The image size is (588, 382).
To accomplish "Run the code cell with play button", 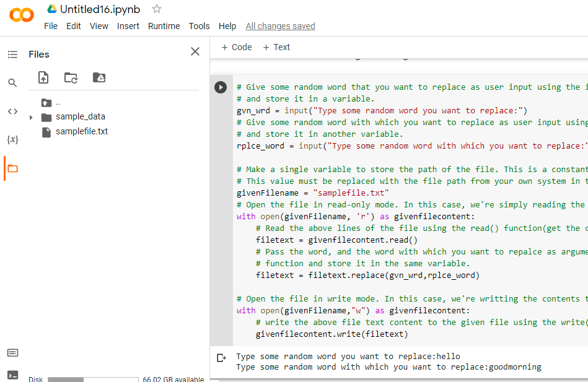I will (x=221, y=87).
